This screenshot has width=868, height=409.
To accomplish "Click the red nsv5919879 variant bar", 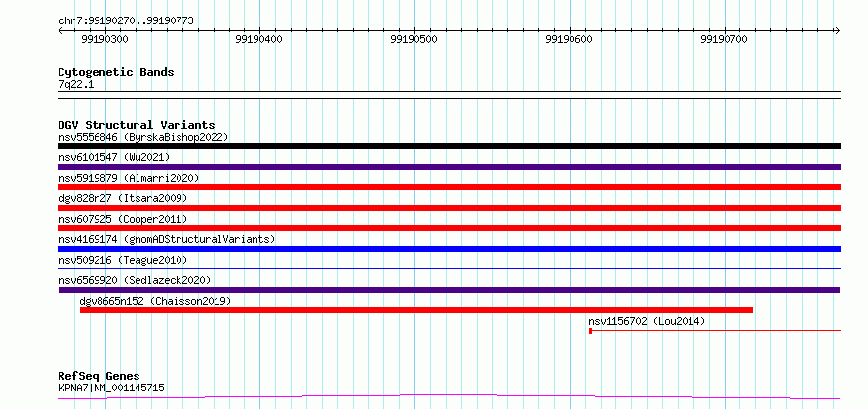I will pos(449,187).
